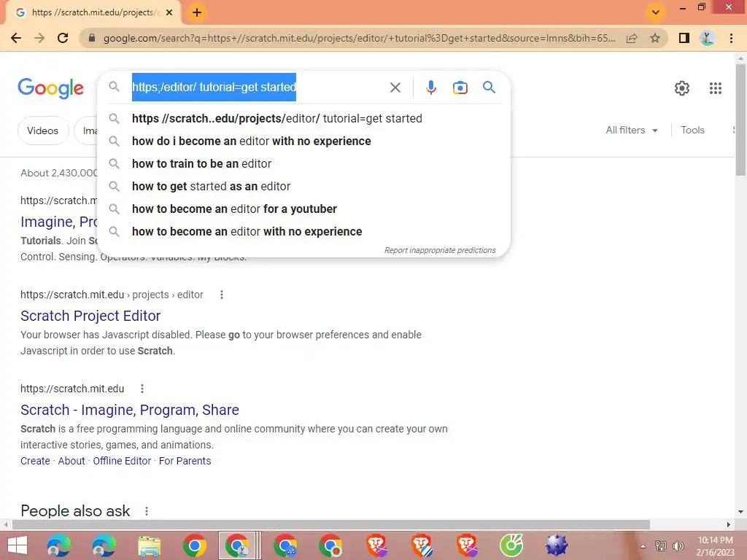This screenshot has width=747, height=560.
Task: Open the tab search dropdown arrow
Action: [x=656, y=12]
